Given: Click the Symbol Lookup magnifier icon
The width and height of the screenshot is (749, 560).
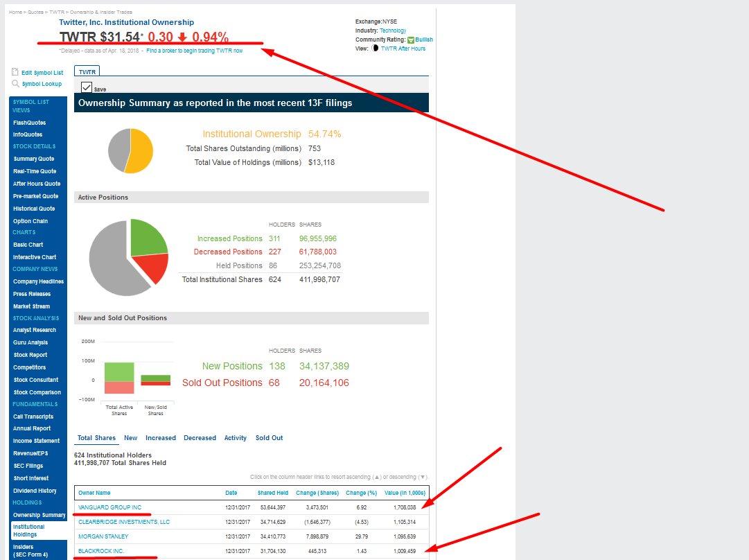Looking at the screenshot, I should pyautogui.click(x=15, y=84).
